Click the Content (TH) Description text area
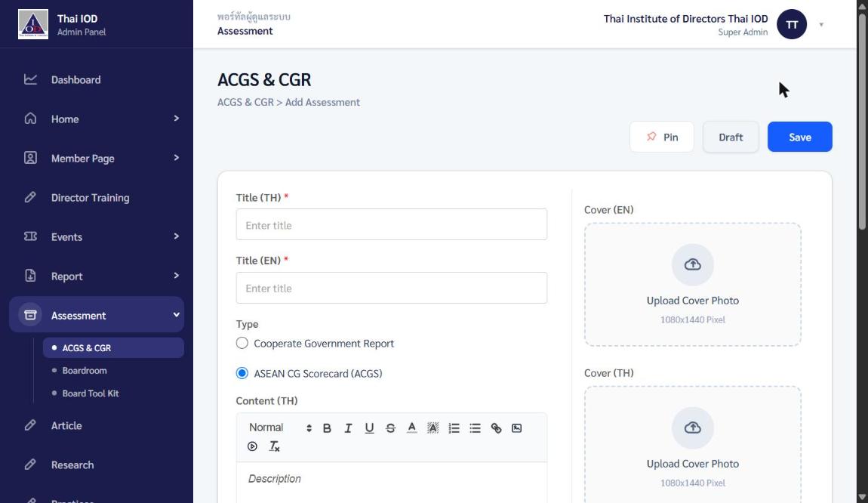The width and height of the screenshot is (868, 503). point(392,483)
